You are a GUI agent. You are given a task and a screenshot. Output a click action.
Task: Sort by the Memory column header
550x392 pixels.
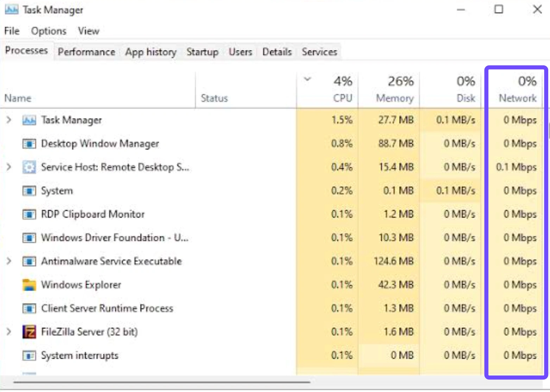(x=389, y=90)
